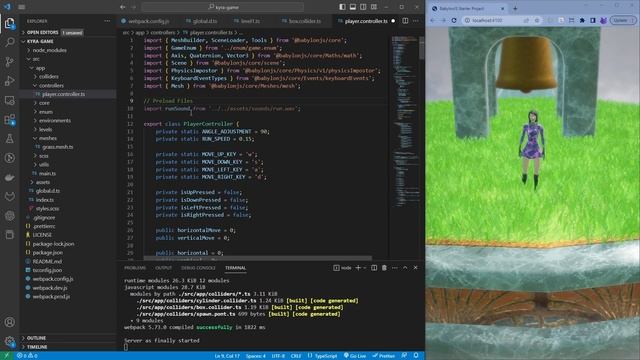
Task: Close the terminal panel
Action: pos(416,268)
